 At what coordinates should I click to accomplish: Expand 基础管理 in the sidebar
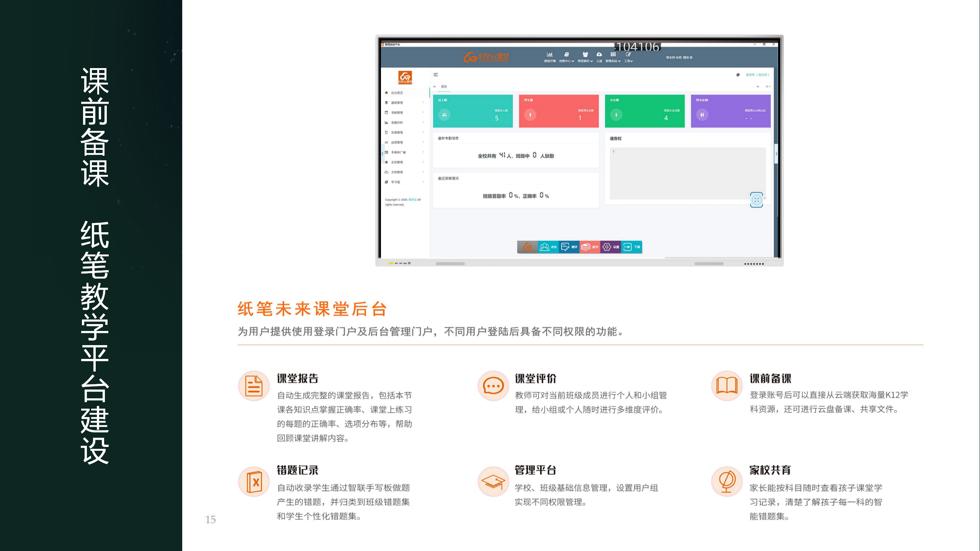[405, 103]
